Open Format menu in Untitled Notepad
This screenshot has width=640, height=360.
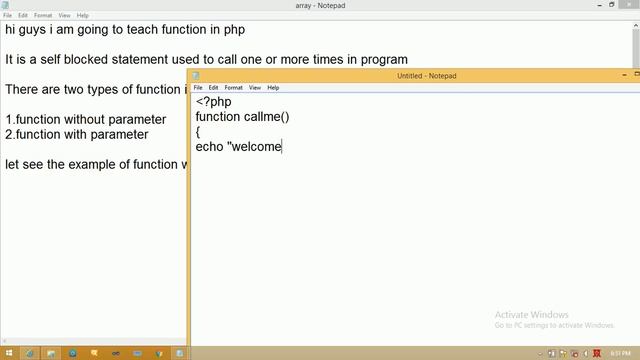(x=233, y=88)
